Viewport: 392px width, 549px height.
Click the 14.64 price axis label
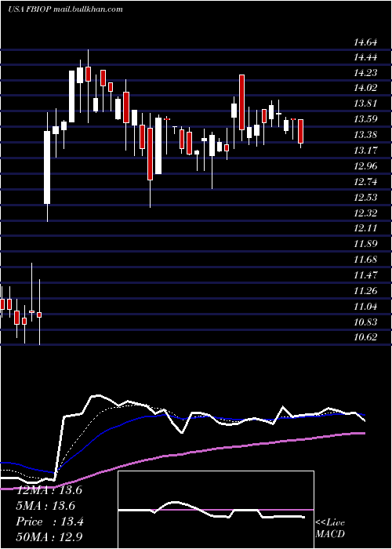point(365,42)
